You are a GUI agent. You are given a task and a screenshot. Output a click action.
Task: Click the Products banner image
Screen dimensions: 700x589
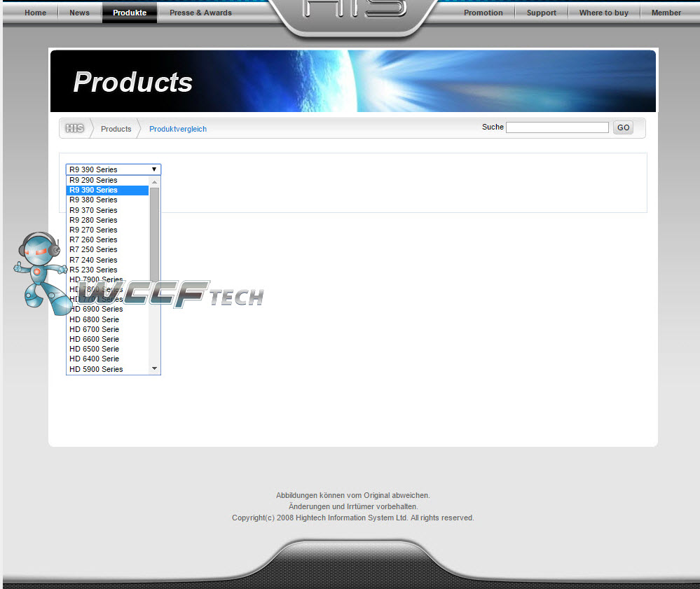353,81
